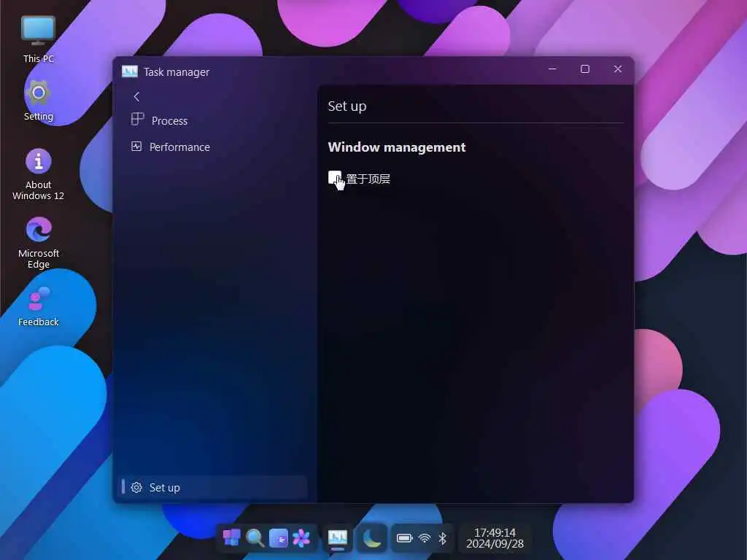
Task: Launch Microsoft Edge from desktop
Action: [x=38, y=243]
